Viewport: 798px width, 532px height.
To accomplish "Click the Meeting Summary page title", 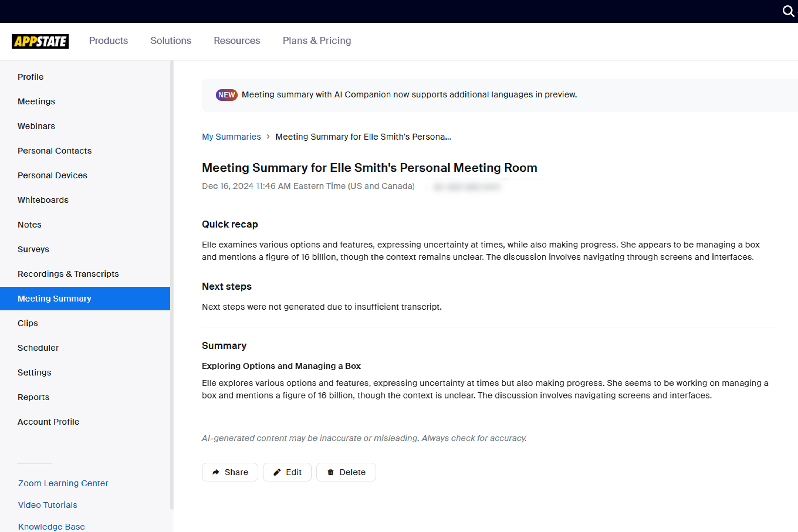I will 370,168.
